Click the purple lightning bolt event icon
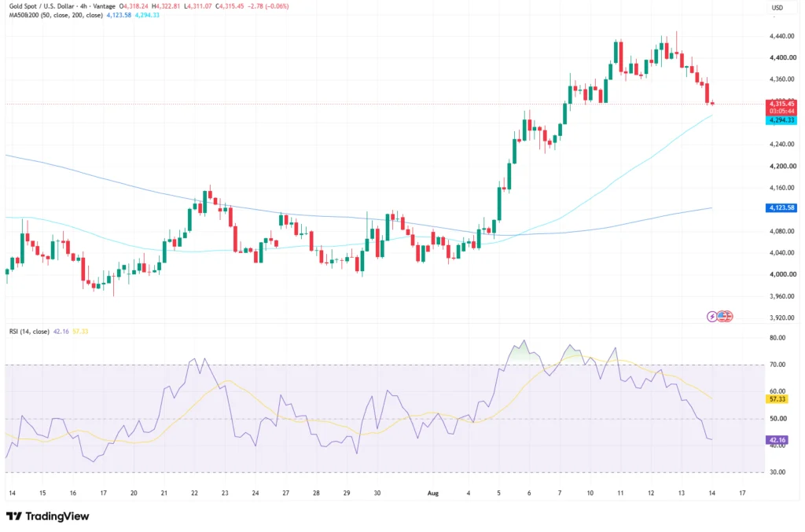The width and height of the screenshot is (805, 532). (x=711, y=317)
